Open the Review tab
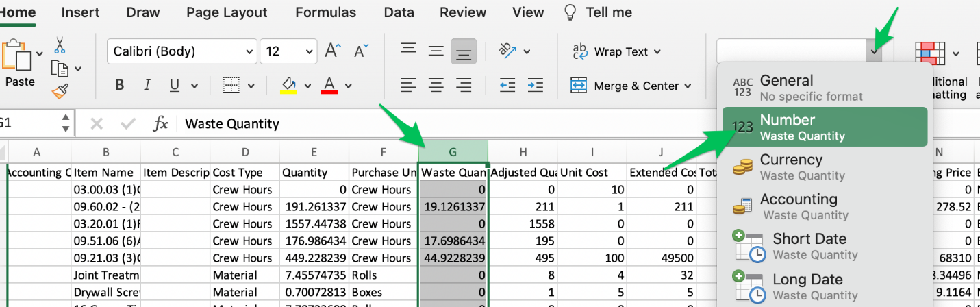 (x=462, y=12)
